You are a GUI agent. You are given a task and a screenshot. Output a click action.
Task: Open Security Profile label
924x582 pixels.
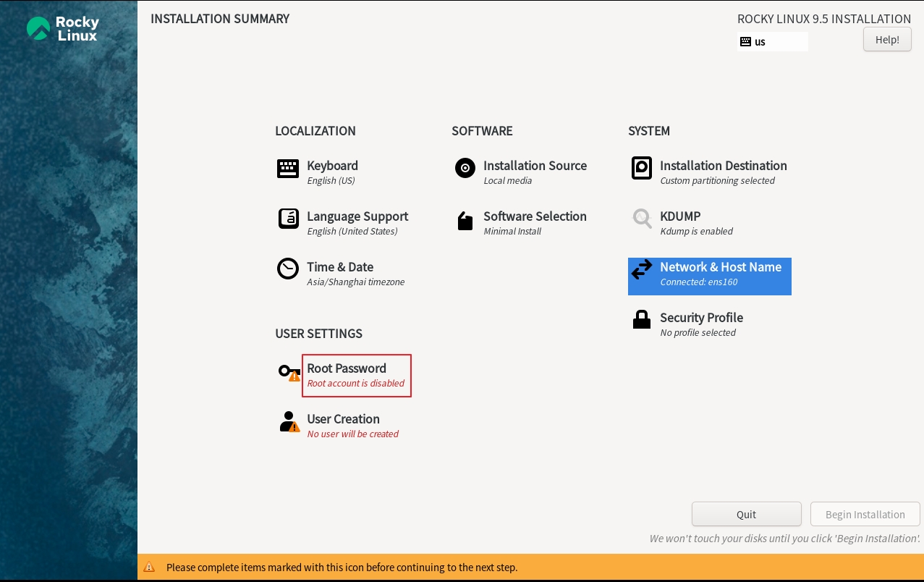[x=701, y=318]
